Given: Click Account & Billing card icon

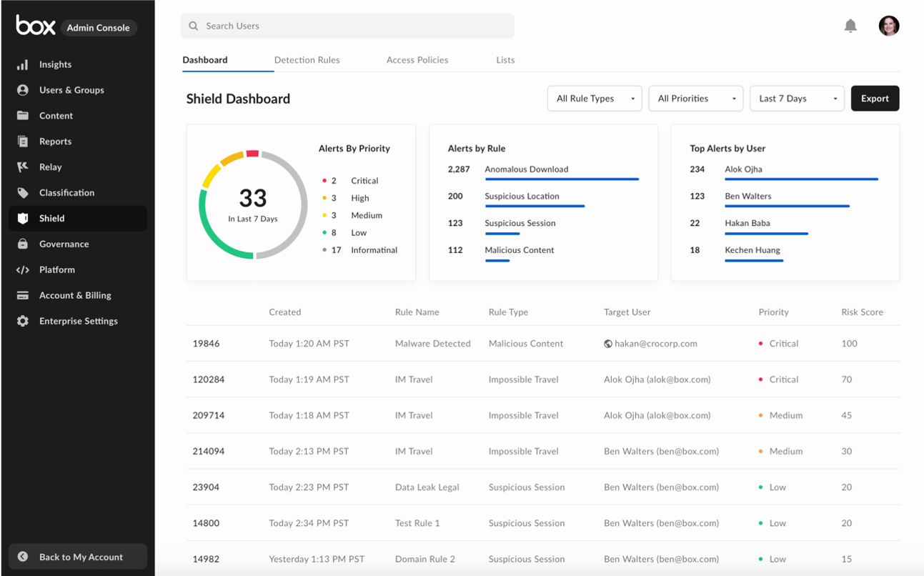Looking at the screenshot, I should pyautogui.click(x=23, y=296).
